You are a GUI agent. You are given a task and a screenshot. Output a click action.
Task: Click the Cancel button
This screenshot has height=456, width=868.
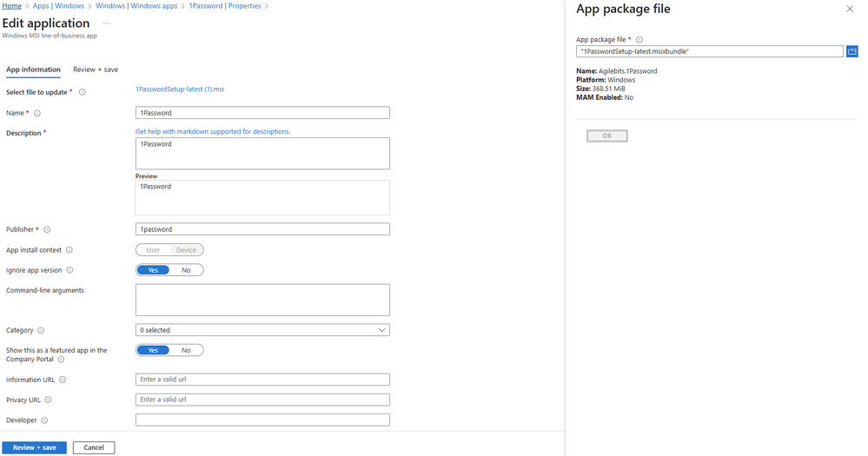94,447
